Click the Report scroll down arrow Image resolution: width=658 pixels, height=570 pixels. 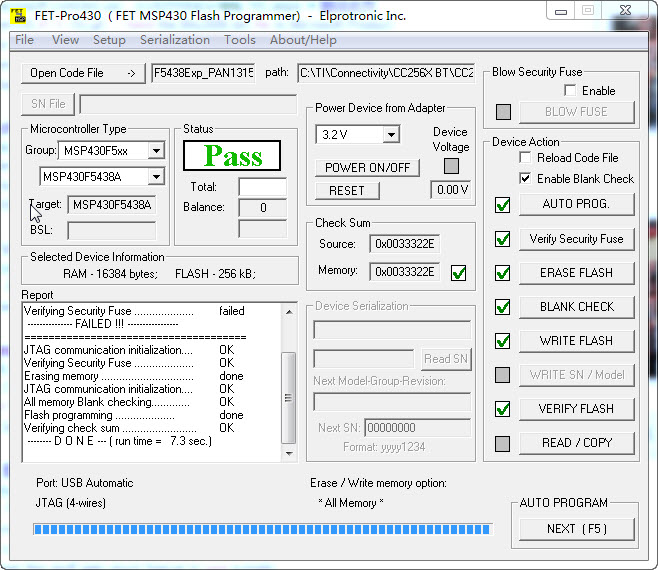pos(289,453)
